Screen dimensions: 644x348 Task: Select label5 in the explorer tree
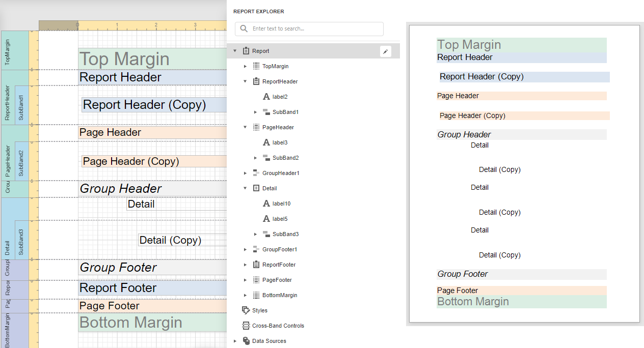pos(280,219)
